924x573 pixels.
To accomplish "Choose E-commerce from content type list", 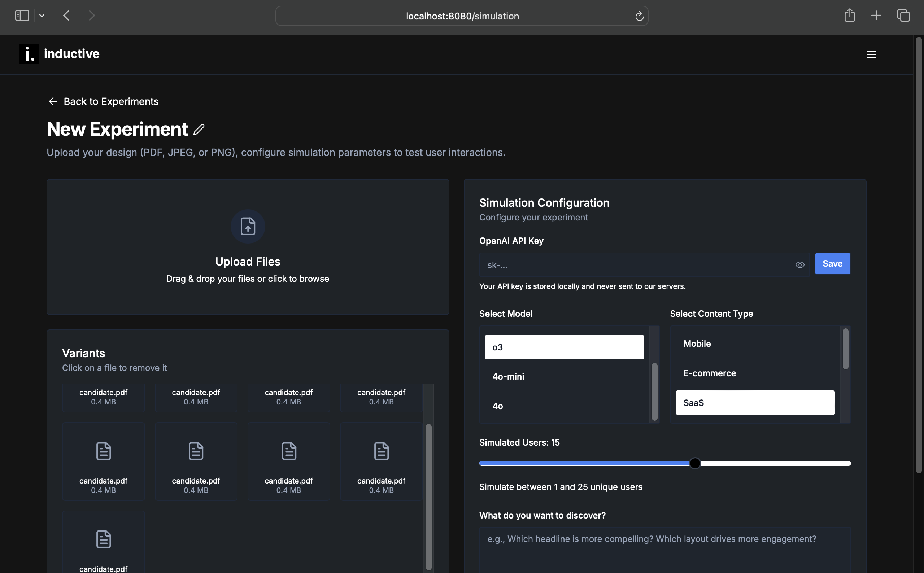I will pyautogui.click(x=709, y=373).
